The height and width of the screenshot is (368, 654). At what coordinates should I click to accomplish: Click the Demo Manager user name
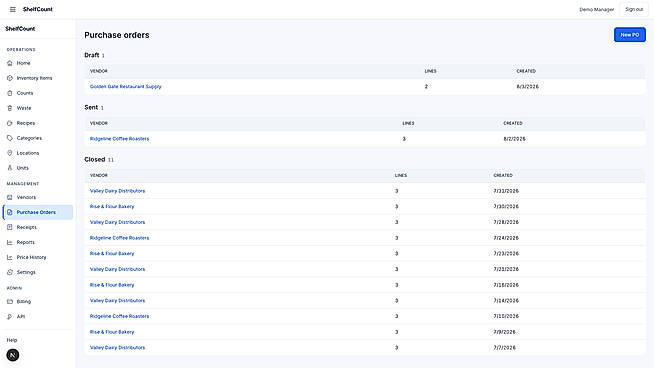(596, 9)
